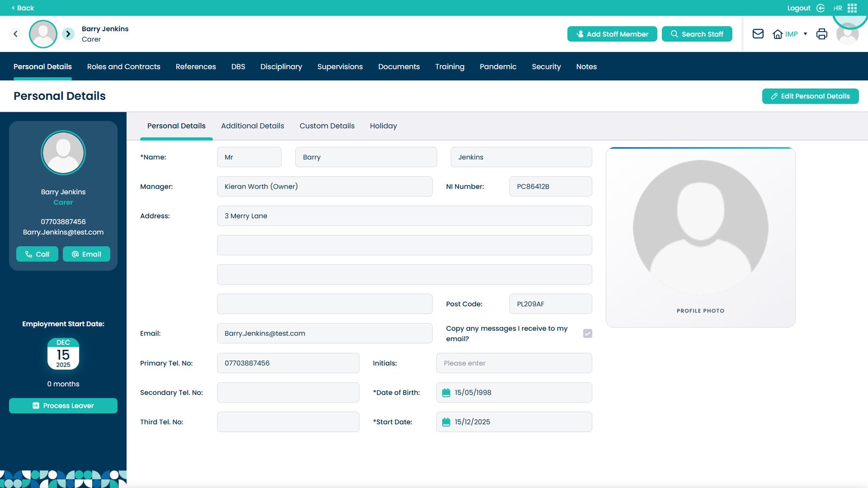The height and width of the screenshot is (488, 868).
Task: Open the Additional Details sub-tab
Action: (x=252, y=126)
